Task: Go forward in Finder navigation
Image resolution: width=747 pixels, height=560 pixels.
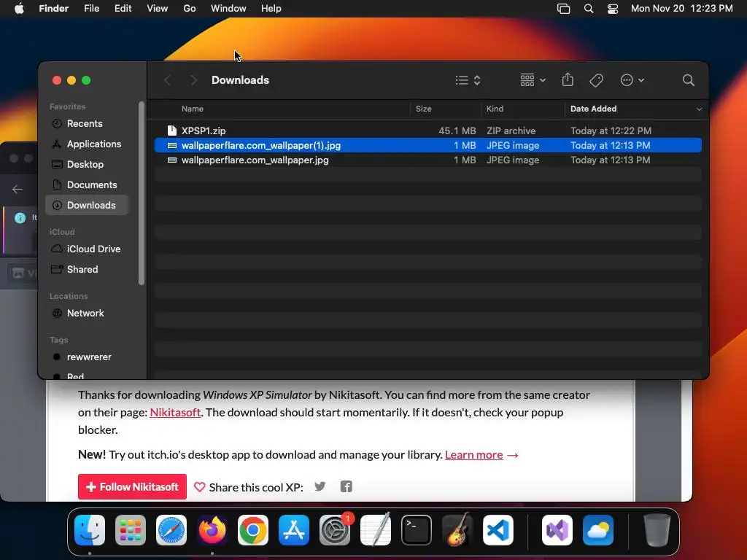Action: pos(193,80)
